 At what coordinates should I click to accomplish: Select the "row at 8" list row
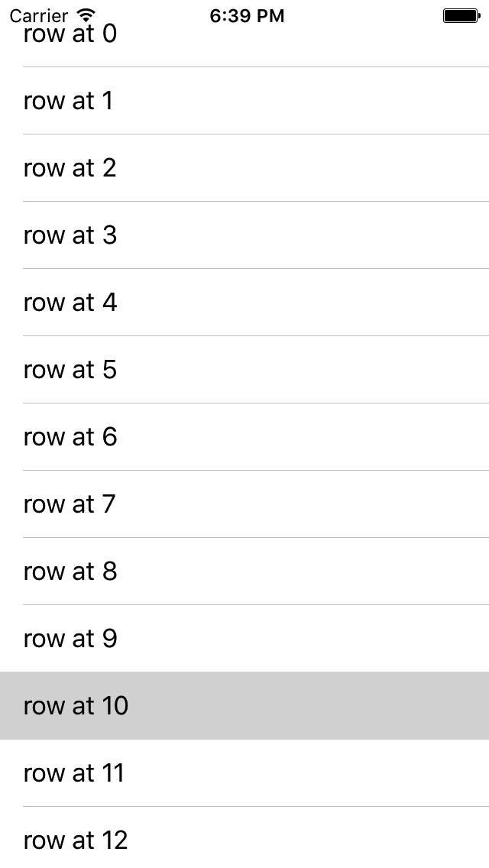click(x=244, y=572)
